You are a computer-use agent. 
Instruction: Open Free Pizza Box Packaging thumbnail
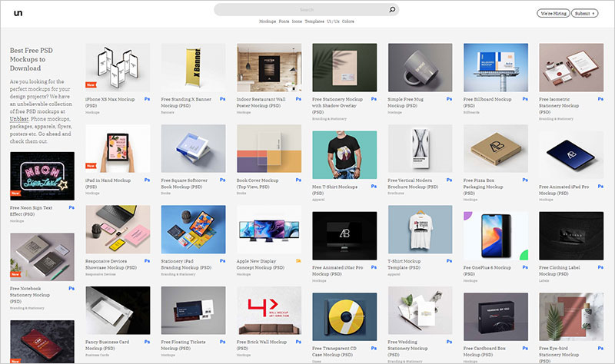pyautogui.click(x=496, y=148)
